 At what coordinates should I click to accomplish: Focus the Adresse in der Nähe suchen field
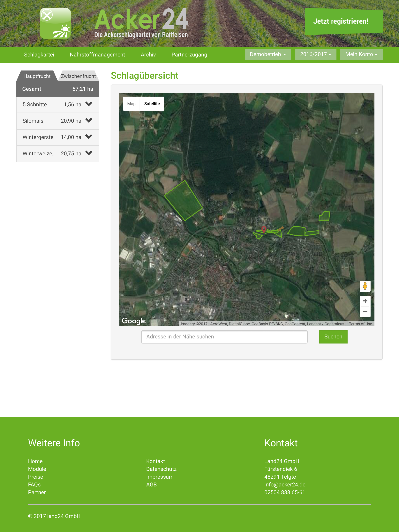224,337
